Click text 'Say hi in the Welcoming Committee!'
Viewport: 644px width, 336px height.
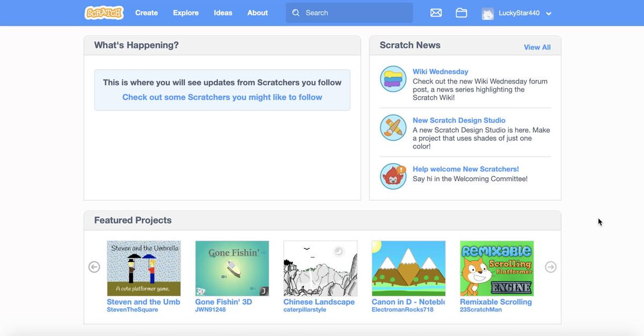[470, 179]
